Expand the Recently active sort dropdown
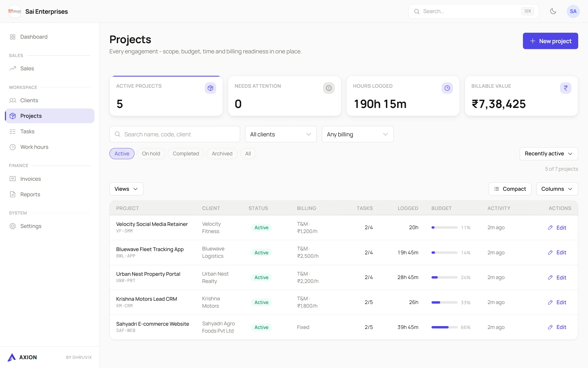The height and width of the screenshot is (368, 588). tap(549, 154)
